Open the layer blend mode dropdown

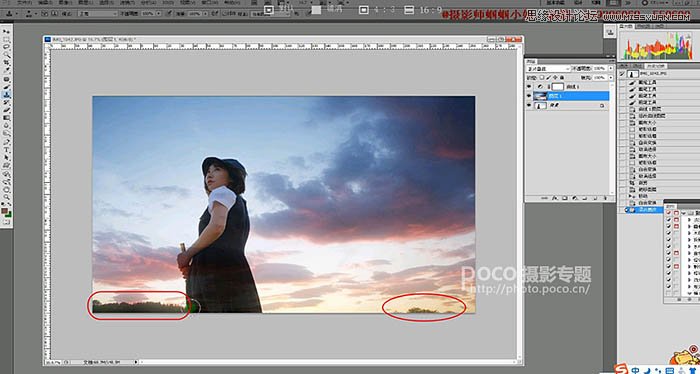coord(548,69)
